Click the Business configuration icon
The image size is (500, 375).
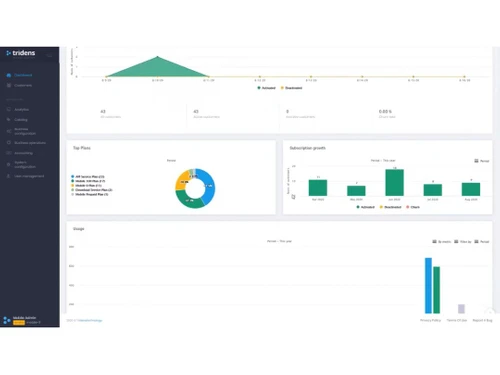click(9, 131)
